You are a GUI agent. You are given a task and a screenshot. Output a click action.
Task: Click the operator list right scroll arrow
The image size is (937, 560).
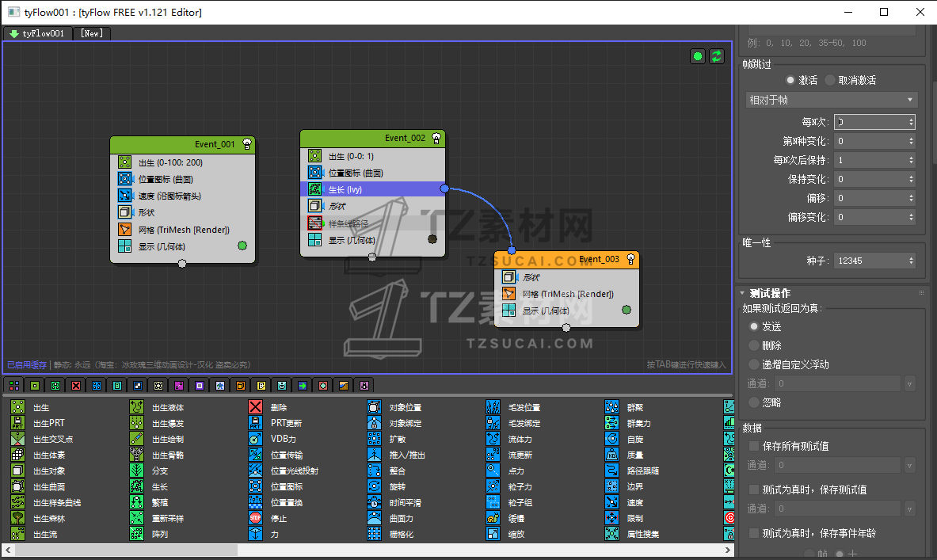pos(727,550)
